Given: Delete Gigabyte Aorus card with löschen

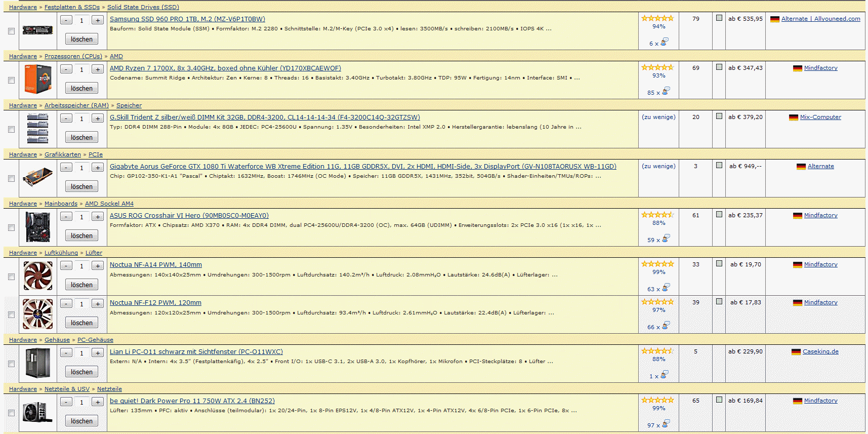Looking at the screenshot, I should (81, 186).
